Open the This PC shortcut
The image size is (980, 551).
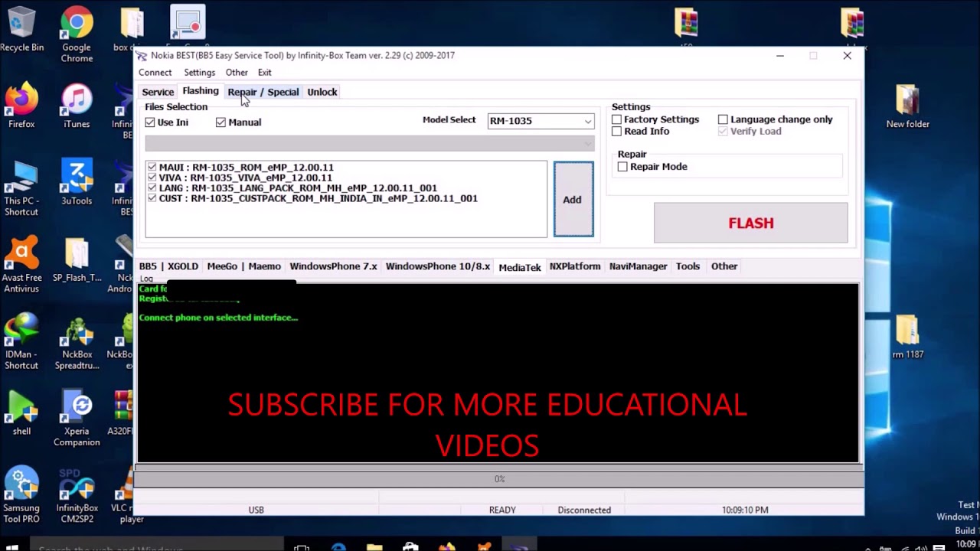pos(21,187)
